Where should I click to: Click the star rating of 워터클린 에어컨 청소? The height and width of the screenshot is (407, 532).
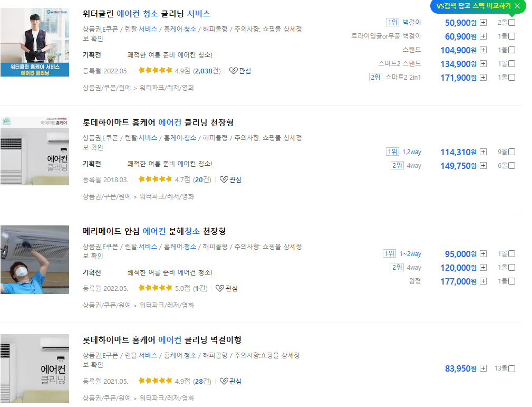(x=156, y=70)
